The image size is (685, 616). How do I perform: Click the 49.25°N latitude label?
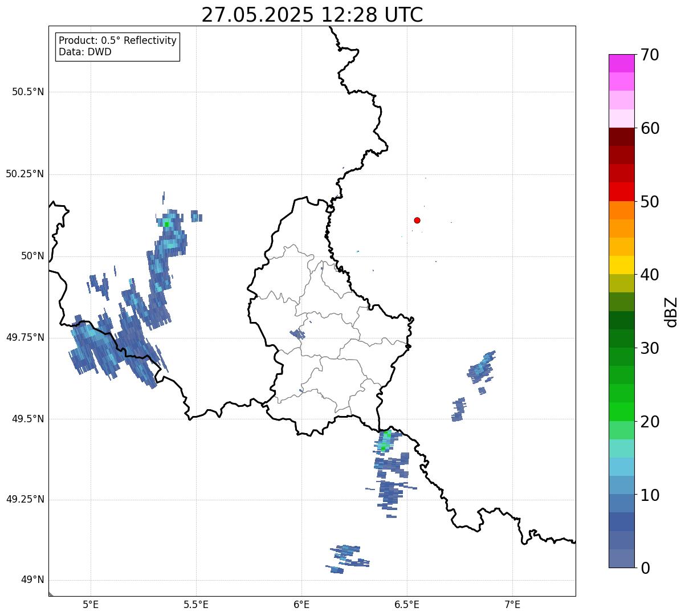pos(25,500)
